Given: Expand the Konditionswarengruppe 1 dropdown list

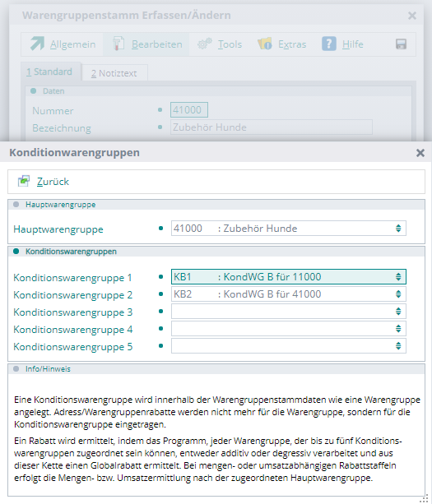Looking at the screenshot, I should click(398, 277).
